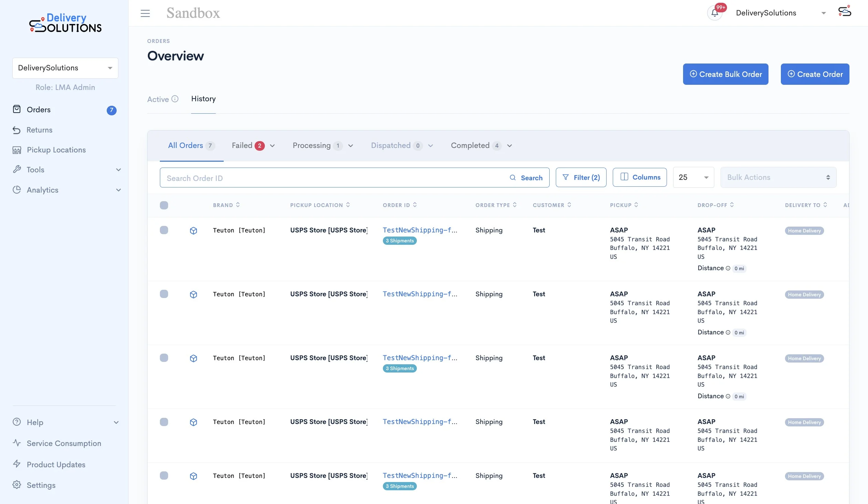The image size is (868, 504).
Task: Open the DeliverySolutions account dropdown in header
Action: pos(781,13)
